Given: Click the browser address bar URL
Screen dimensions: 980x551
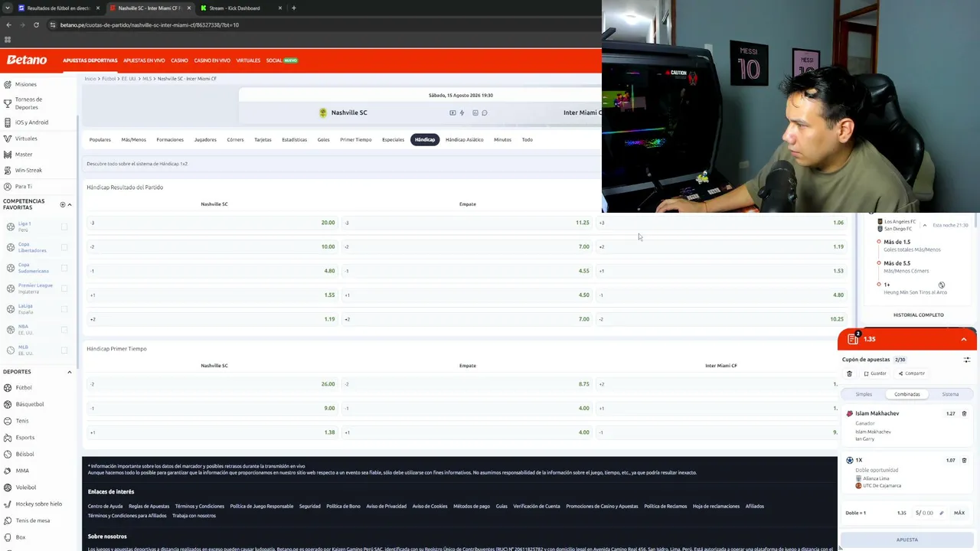Looking at the screenshot, I should click(x=150, y=24).
